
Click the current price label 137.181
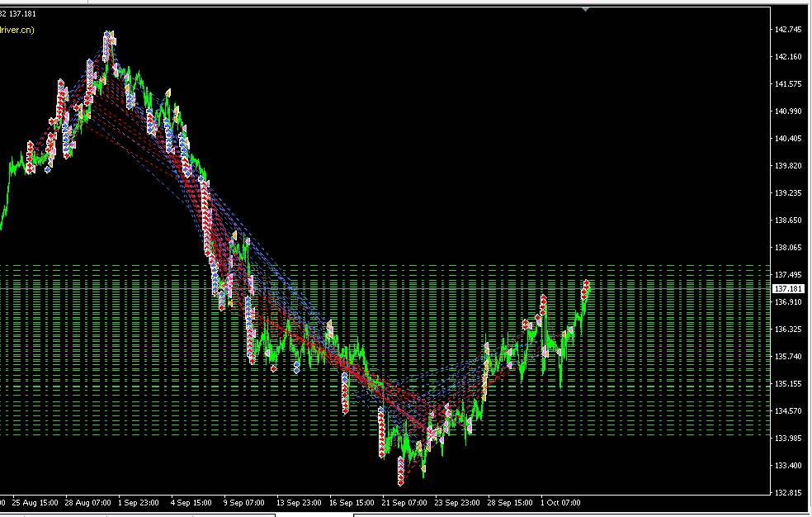pos(788,288)
